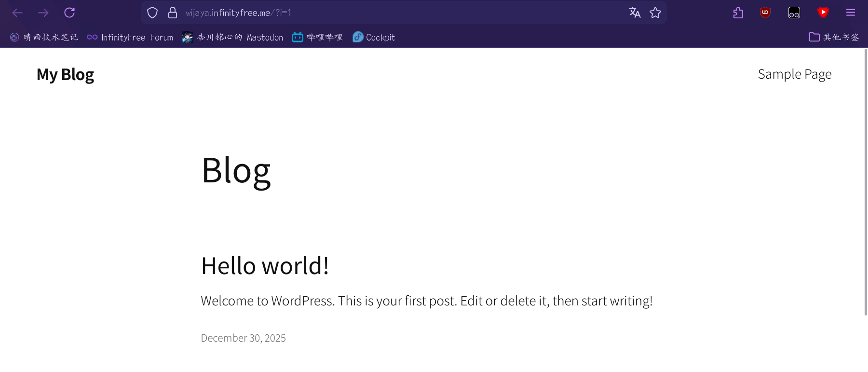Open the tracking protection shield icon
Viewport: 868px width, 372px height.
coord(152,13)
